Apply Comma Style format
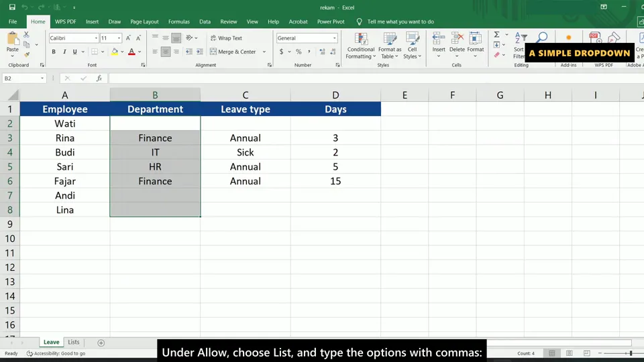The image size is (644, 362). point(309,52)
